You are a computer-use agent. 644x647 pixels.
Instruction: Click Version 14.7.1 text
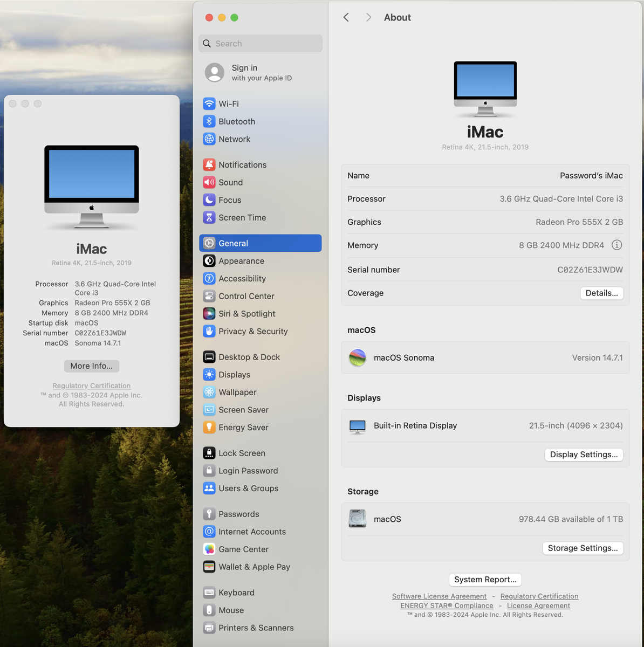(x=597, y=357)
